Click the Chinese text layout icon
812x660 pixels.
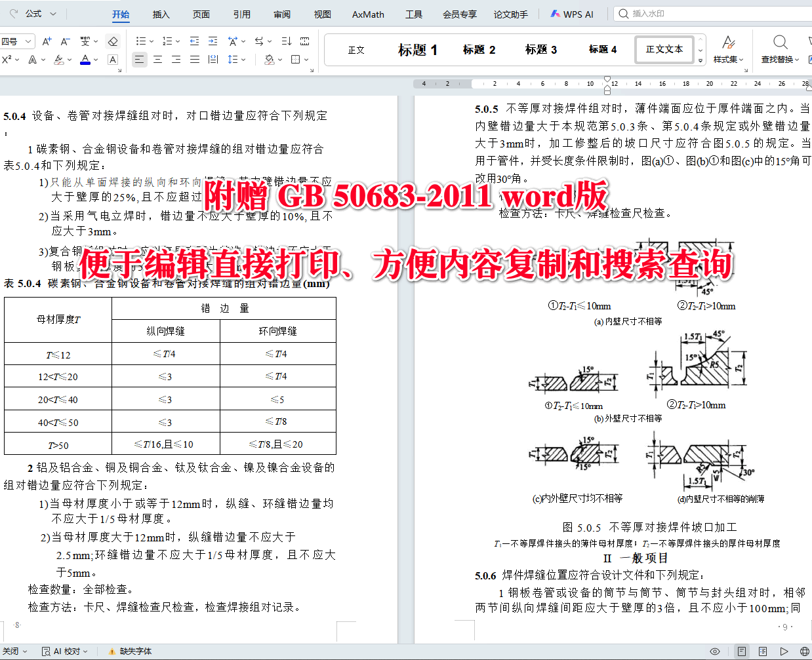coord(233,41)
